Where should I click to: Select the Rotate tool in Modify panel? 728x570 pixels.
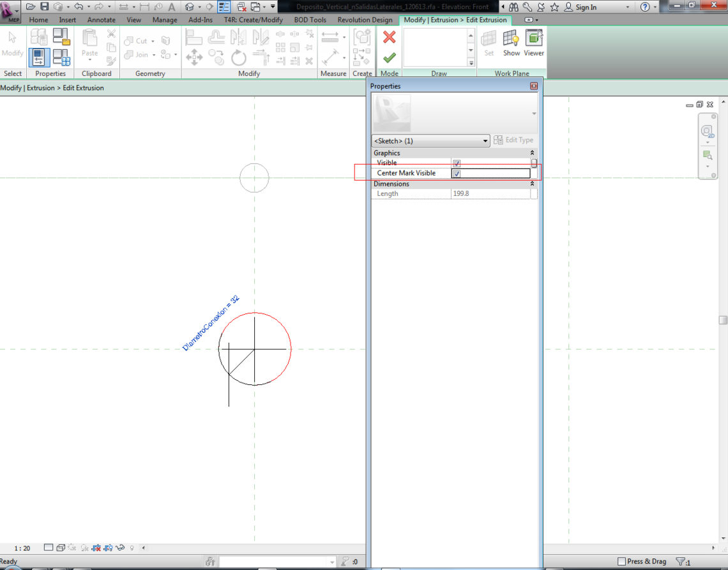[x=238, y=57]
